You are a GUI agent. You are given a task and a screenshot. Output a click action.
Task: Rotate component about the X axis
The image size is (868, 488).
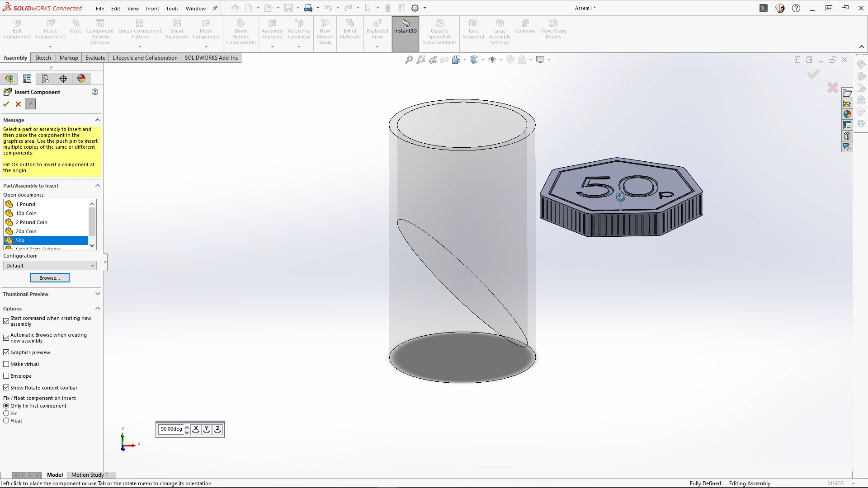196,429
